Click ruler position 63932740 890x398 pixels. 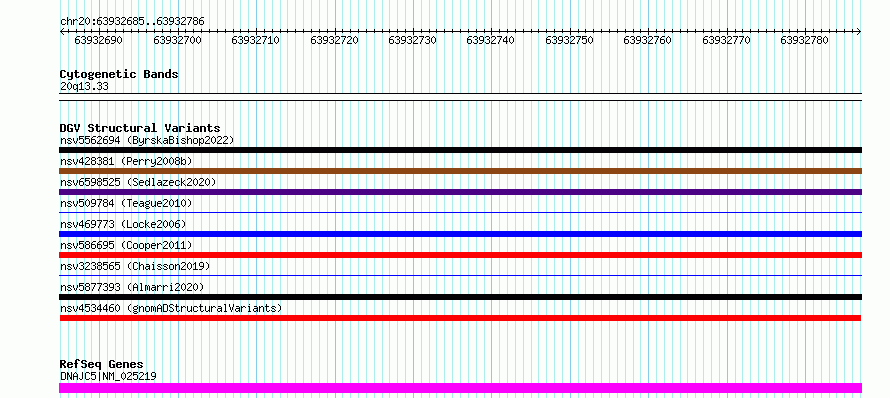[491, 41]
